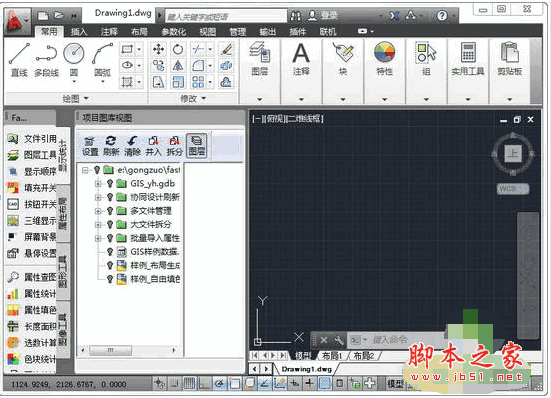Expand the 多文件管理 tree node
The width and height of the screenshot is (551, 398).
98,211
